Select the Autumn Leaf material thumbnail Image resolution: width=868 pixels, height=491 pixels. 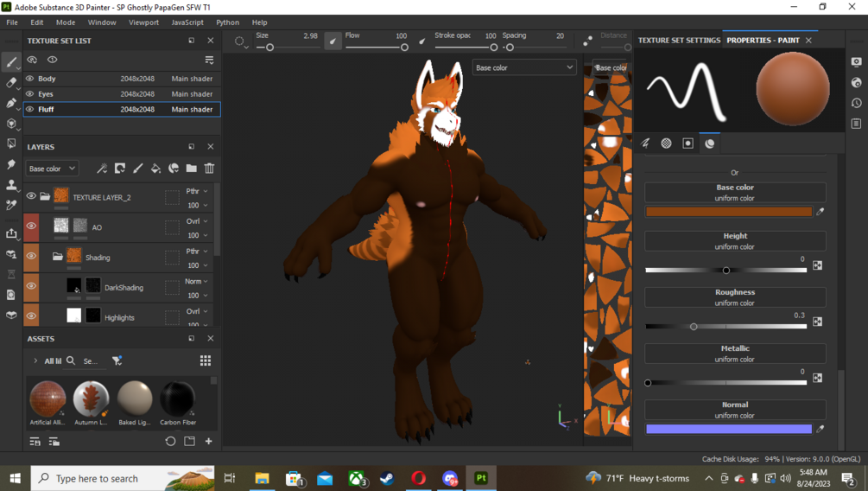pos(92,399)
